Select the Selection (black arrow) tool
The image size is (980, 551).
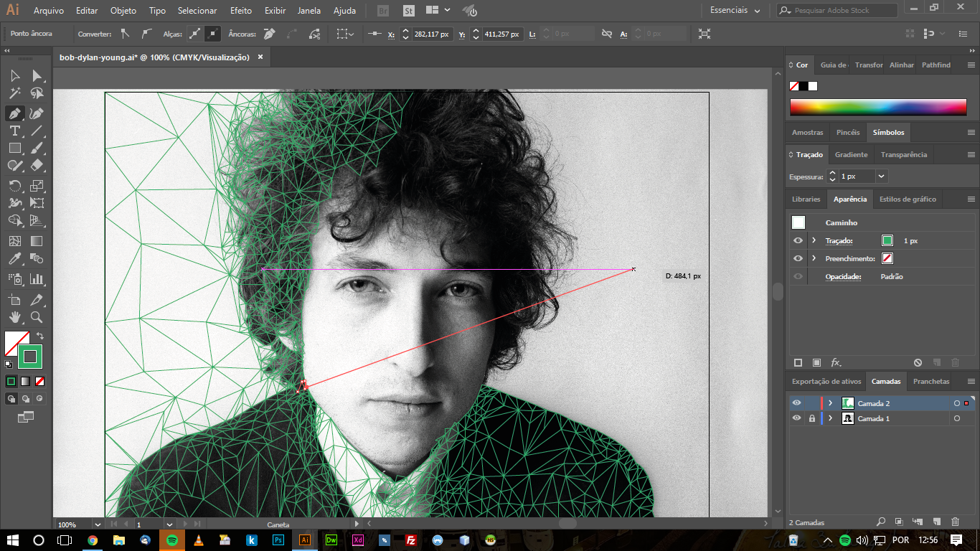[14, 75]
